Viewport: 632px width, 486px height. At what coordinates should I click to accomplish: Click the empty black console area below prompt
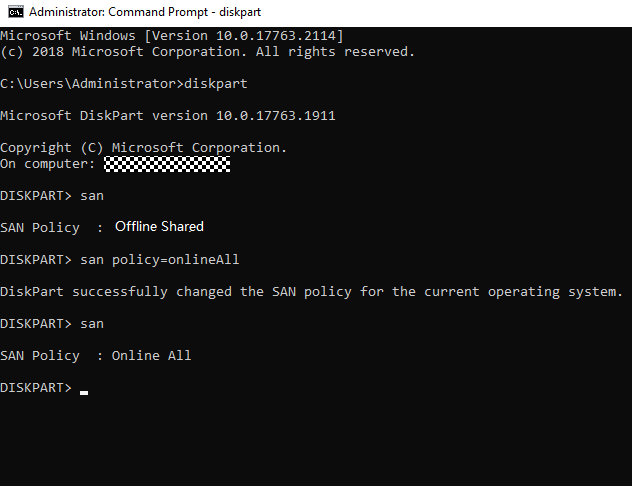[x=316, y=441]
